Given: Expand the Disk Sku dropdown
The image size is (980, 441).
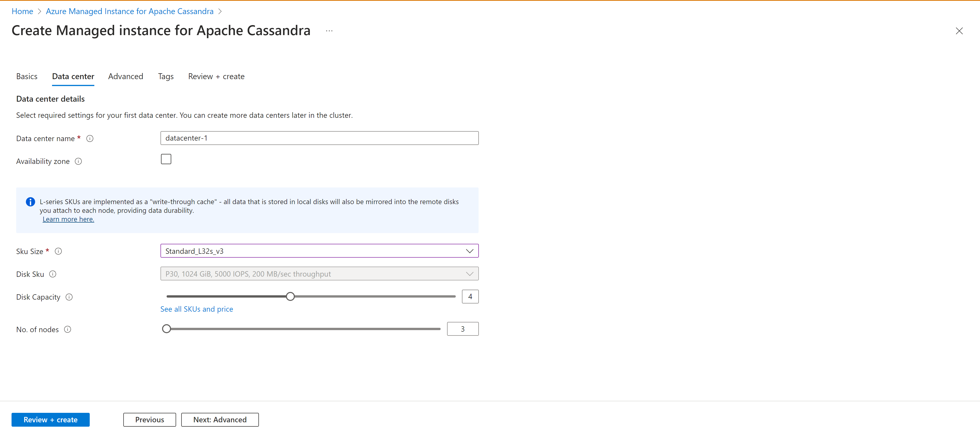Looking at the screenshot, I should coord(319,274).
